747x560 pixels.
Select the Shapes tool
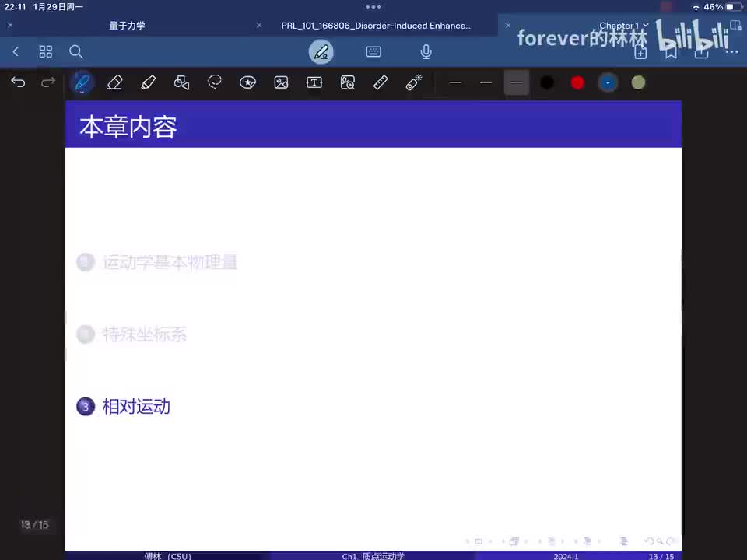(181, 83)
